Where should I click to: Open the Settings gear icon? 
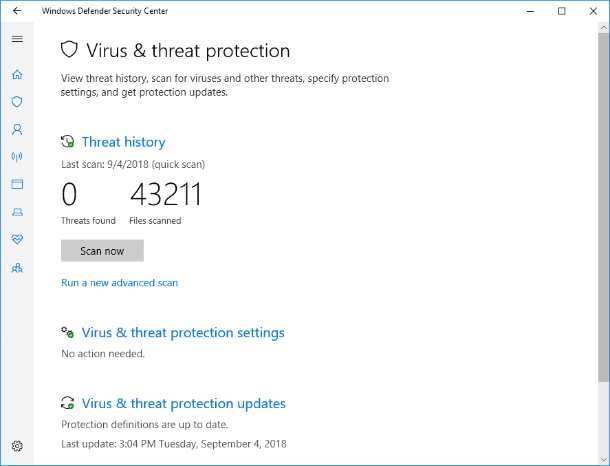17,446
